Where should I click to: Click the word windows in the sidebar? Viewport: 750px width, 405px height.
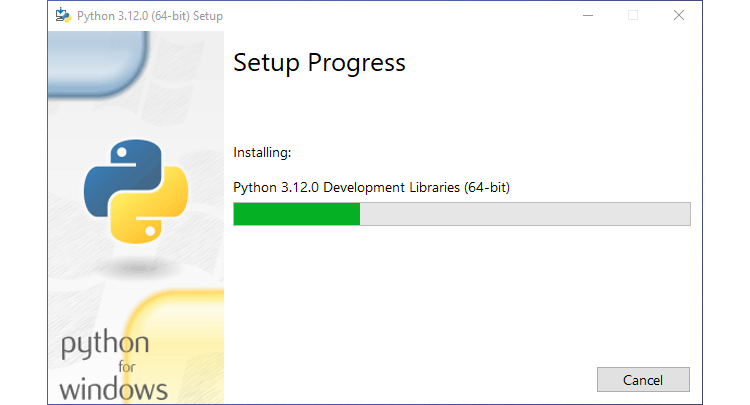click(x=113, y=388)
